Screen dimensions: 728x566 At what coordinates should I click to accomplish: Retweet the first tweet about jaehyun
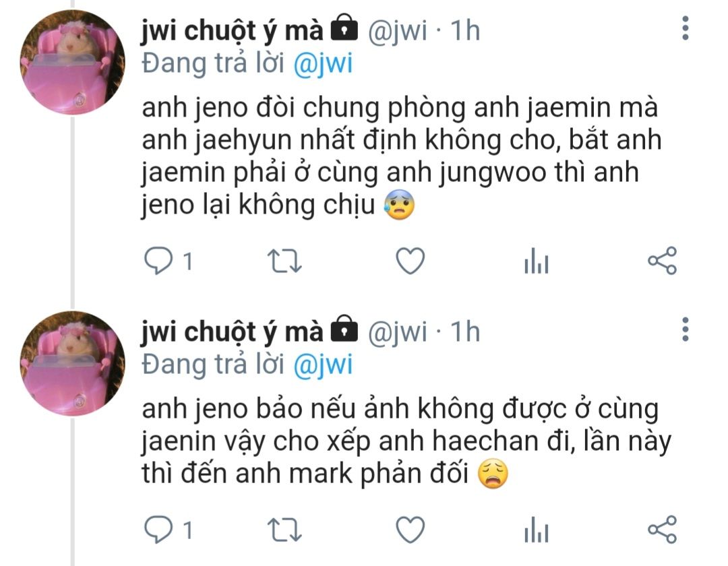pyautogui.click(x=285, y=261)
